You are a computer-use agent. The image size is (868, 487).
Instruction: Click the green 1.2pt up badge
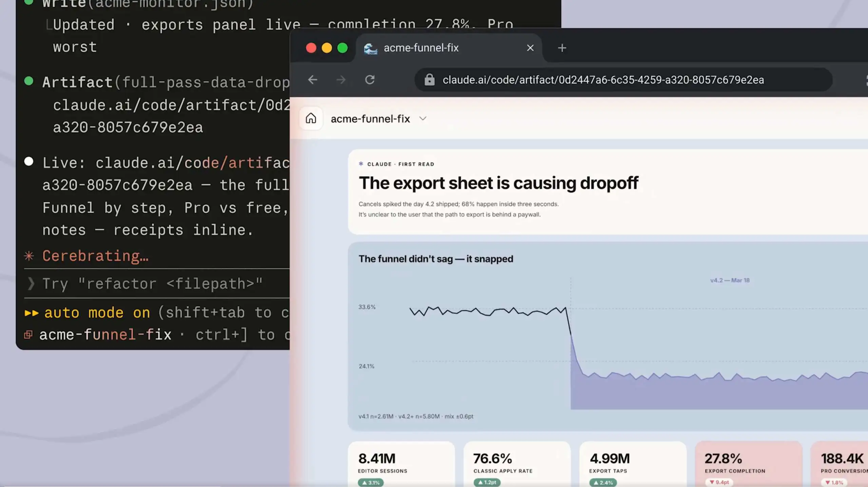coord(487,482)
